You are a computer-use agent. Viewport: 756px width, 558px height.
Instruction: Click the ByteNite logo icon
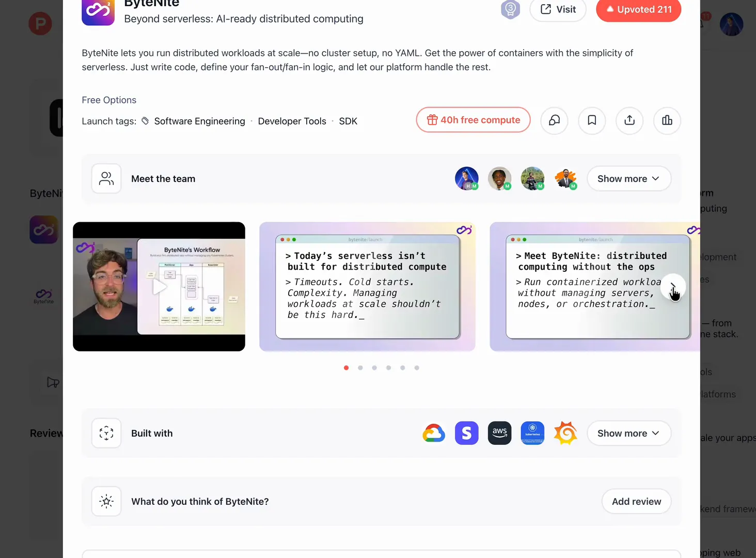click(98, 12)
